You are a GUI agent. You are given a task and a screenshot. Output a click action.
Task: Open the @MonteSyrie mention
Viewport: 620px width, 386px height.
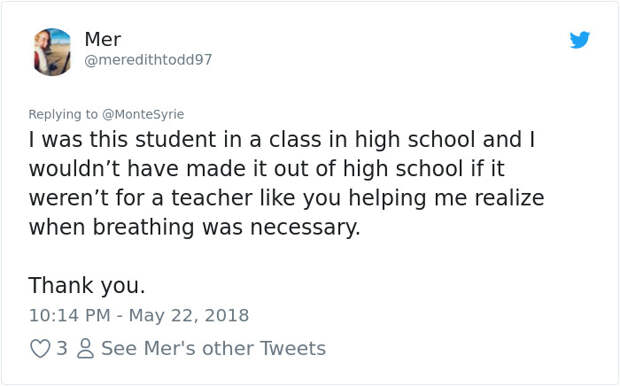(x=143, y=114)
